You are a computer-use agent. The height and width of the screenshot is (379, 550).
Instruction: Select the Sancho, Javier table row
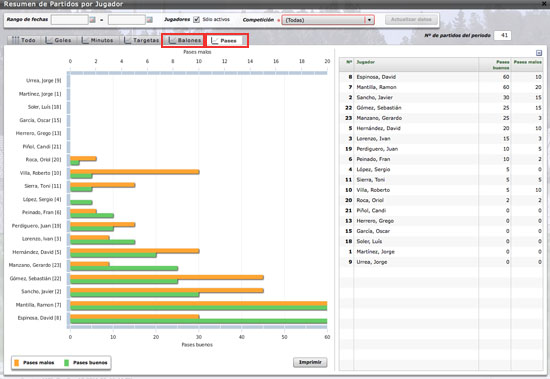[x=441, y=98]
